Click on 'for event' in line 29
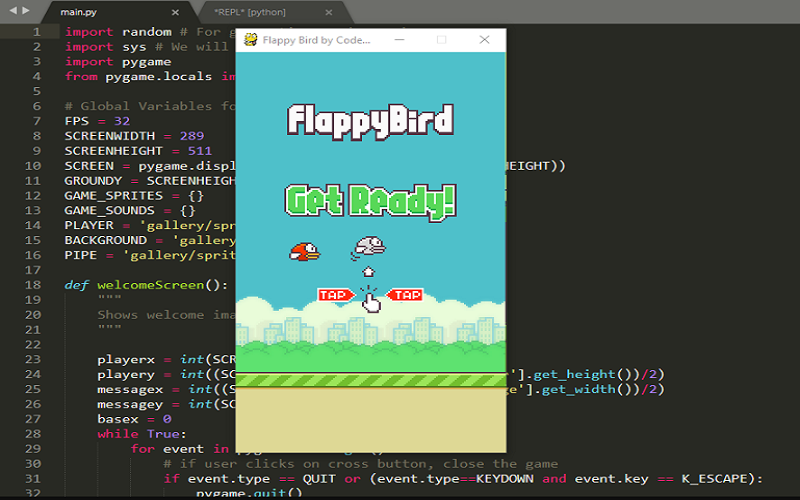Viewport: 800px width, 500px height. (x=167, y=449)
